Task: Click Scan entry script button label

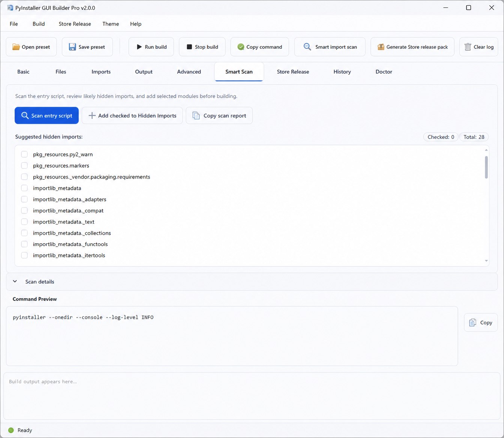Action: (x=52, y=116)
